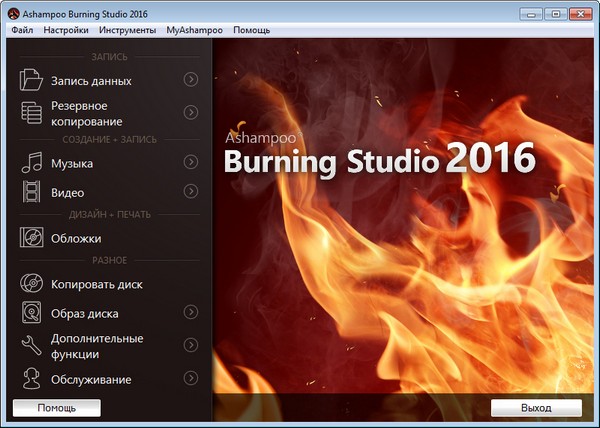Expand the arrow next to Образ диска
The width and height of the screenshot is (600, 428).
click(x=191, y=313)
